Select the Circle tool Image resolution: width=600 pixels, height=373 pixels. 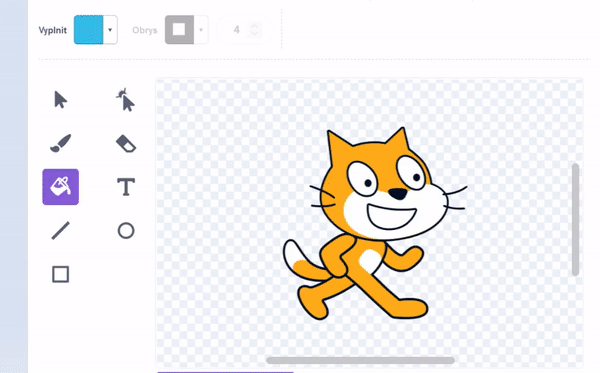click(126, 231)
